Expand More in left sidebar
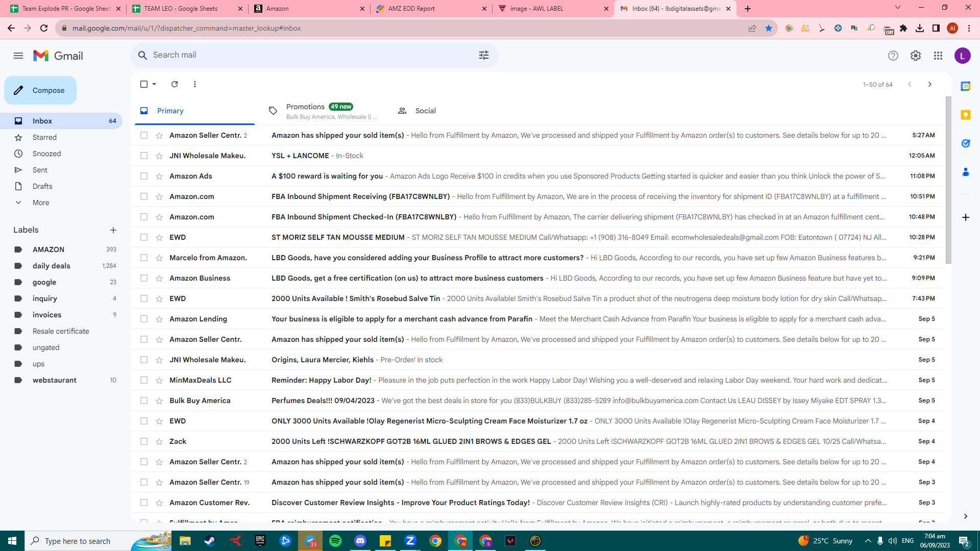This screenshot has height=551, width=980. pyautogui.click(x=41, y=203)
